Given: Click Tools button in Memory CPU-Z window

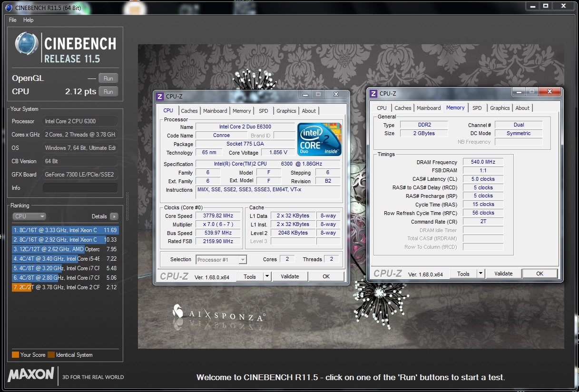Looking at the screenshot, I should (464, 274).
